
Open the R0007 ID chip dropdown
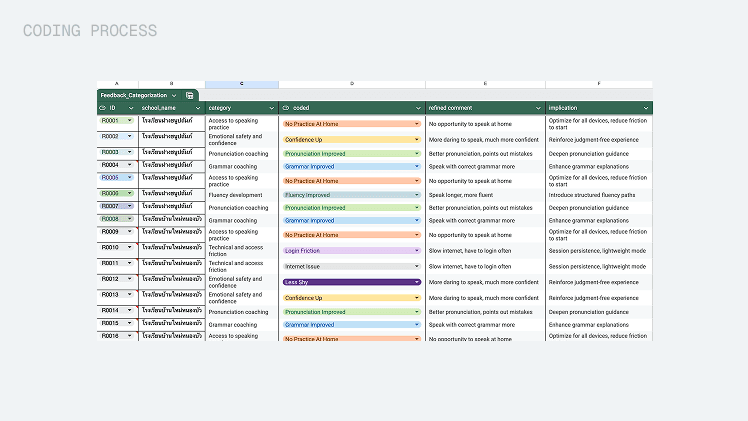[x=129, y=206]
